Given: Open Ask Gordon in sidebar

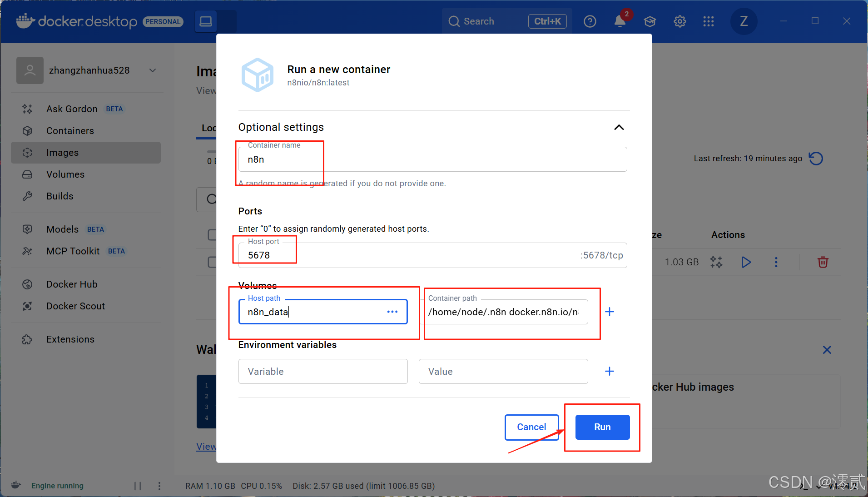Looking at the screenshot, I should pos(86,109).
